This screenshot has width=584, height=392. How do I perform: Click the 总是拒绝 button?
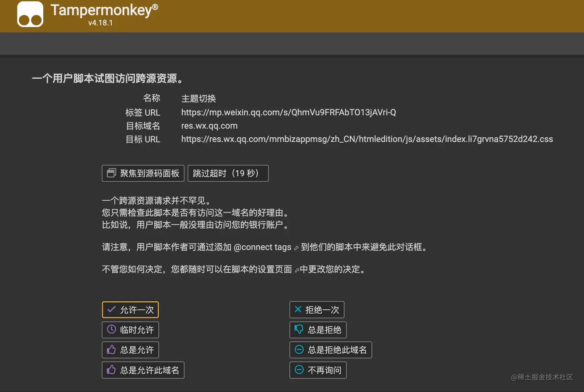click(318, 330)
